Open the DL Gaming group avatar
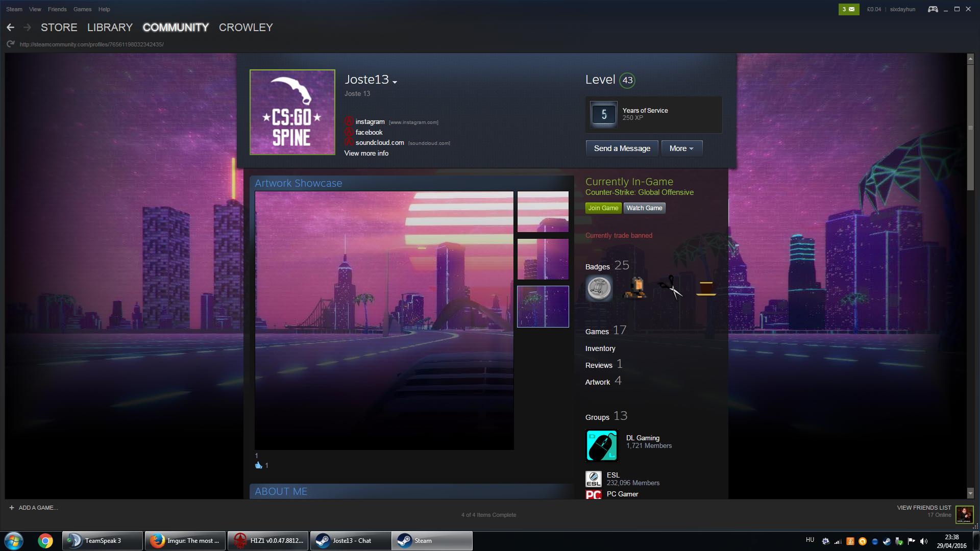Screen dimensions: 980x551 point(602,445)
